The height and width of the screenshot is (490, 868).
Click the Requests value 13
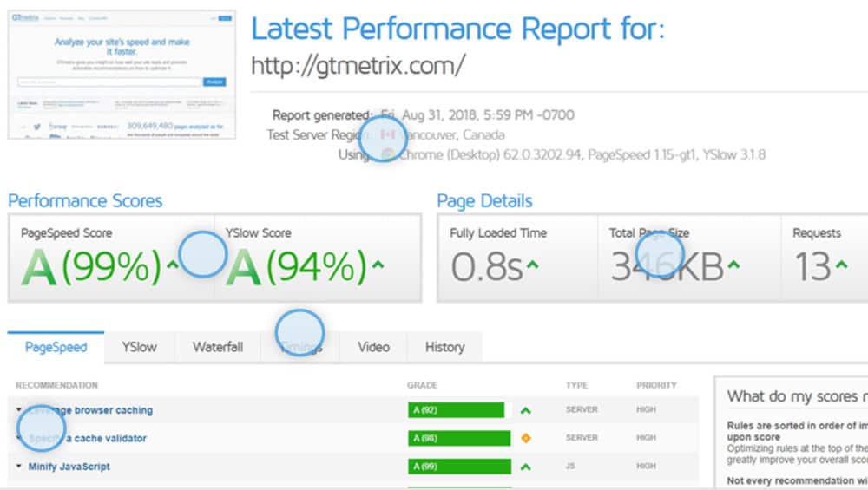812,266
